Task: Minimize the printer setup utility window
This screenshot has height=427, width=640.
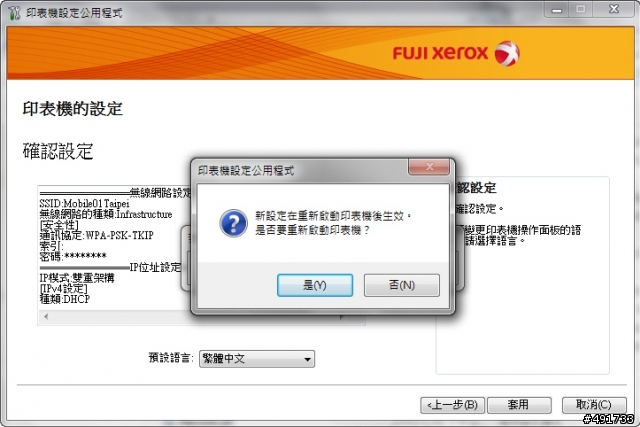Action: pos(557,10)
